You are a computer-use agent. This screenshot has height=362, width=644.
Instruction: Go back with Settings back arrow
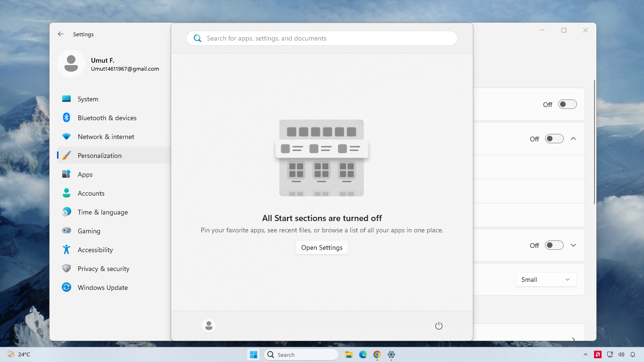(x=60, y=34)
